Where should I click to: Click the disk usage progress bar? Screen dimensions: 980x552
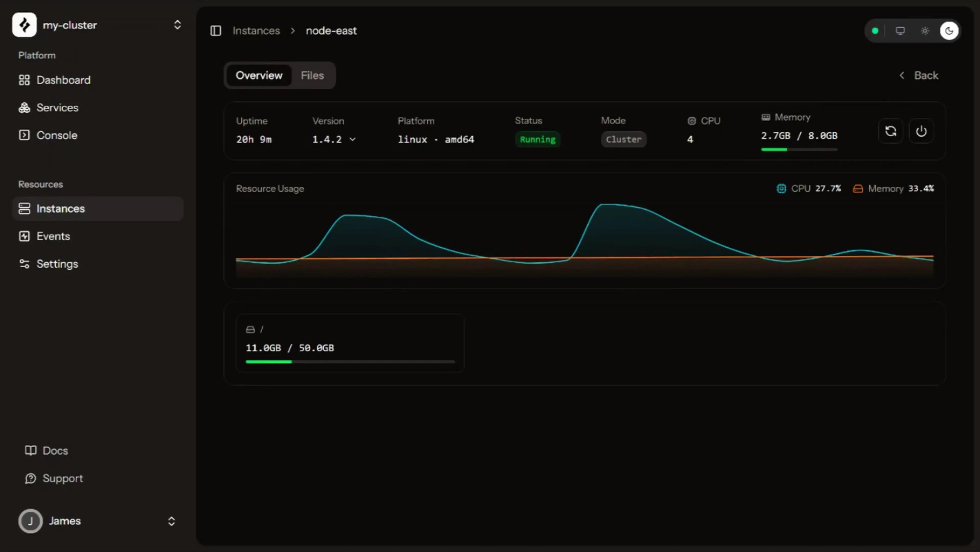tap(350, 362)
